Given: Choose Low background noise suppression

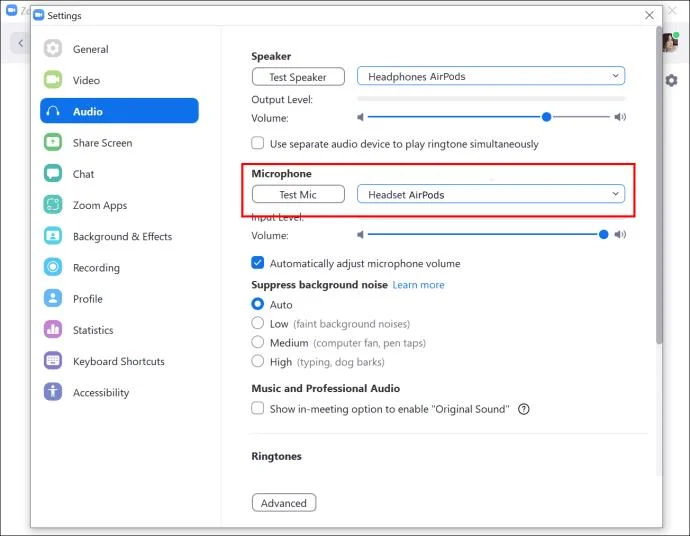Looking at the screenshot, I should coord(257,323).
